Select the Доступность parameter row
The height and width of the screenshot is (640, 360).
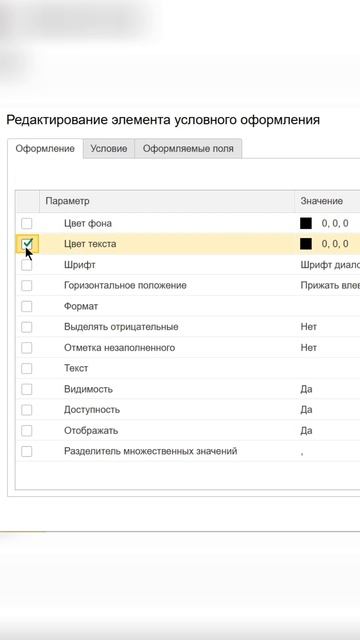click(x=188, y=410)
